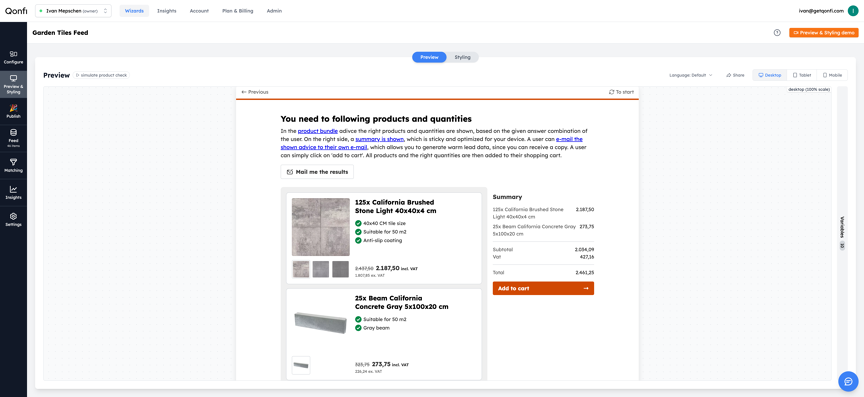Open the Account top menu
This screenshot has height=397, width=864.
(199, 10)
